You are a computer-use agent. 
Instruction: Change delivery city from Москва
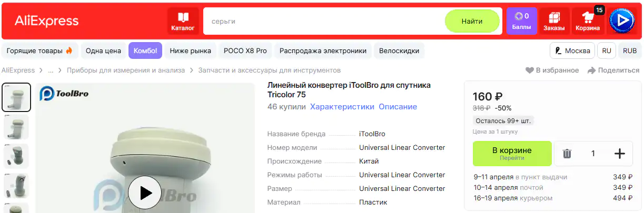click(572, 51)
